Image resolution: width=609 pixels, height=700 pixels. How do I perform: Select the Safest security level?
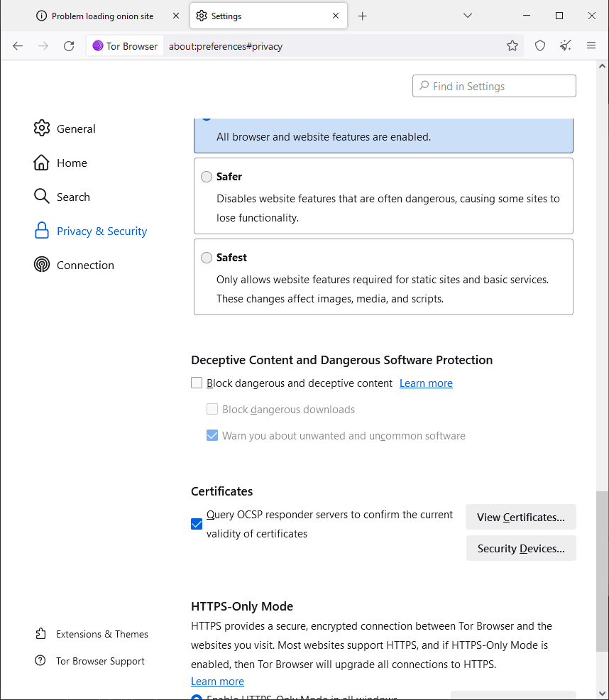point(207,258)
